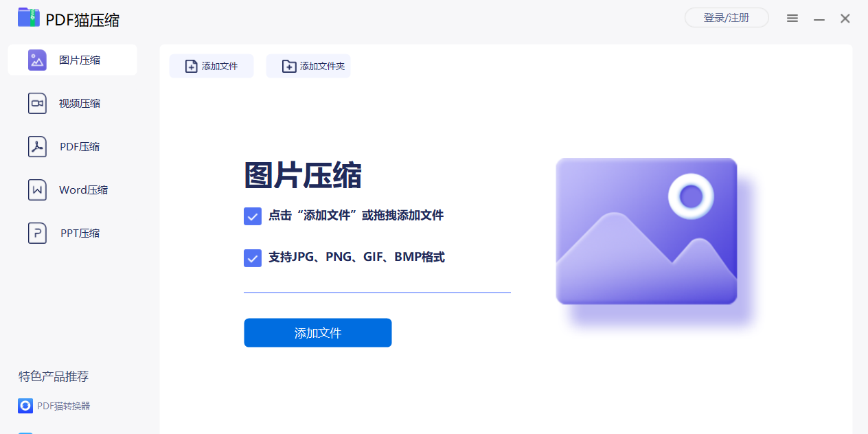This screenshot has width=868, height=434.
Task: Click the add-file plus icon in toolbar
Action: 192,67
